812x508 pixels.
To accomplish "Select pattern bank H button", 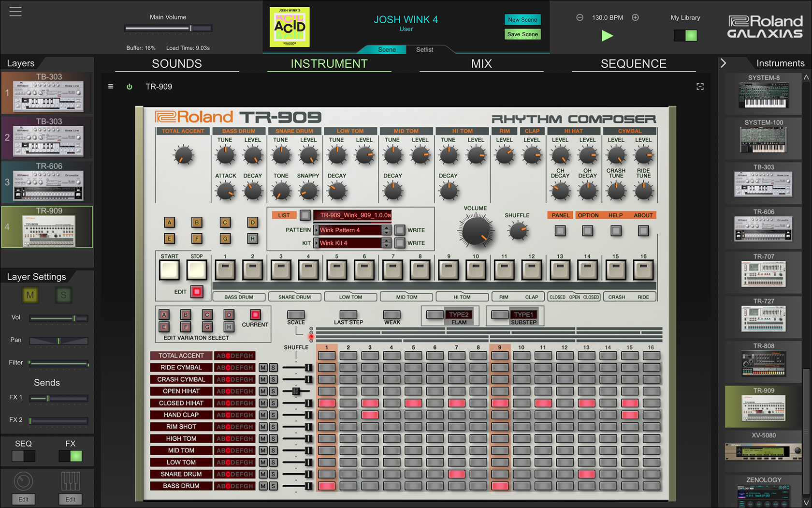I will tap(252, 239).
